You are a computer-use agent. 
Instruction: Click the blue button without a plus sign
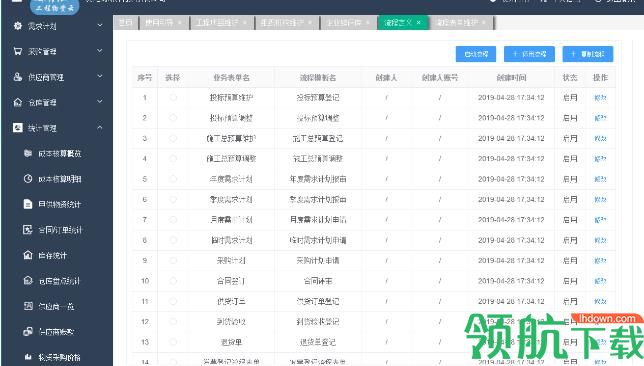[x=476, y=54]
